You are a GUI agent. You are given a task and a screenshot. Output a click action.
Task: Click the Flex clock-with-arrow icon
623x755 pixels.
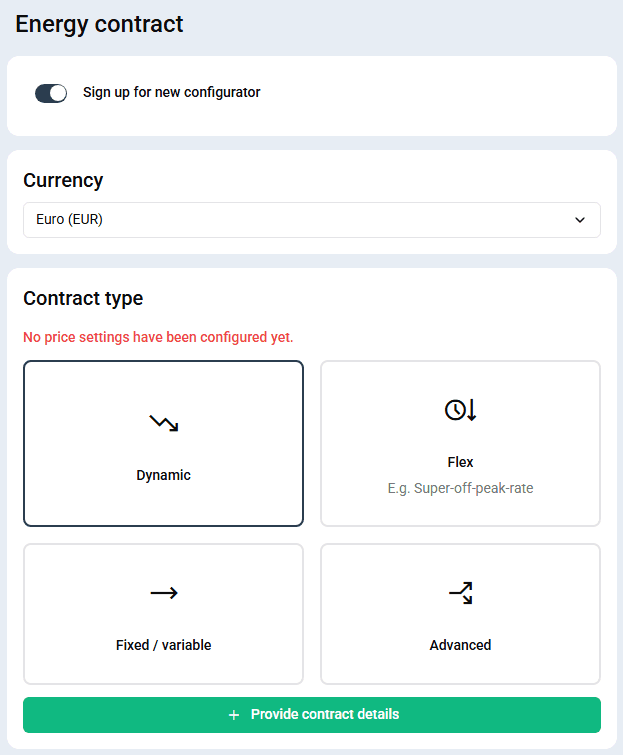click(x=460, y=409)
